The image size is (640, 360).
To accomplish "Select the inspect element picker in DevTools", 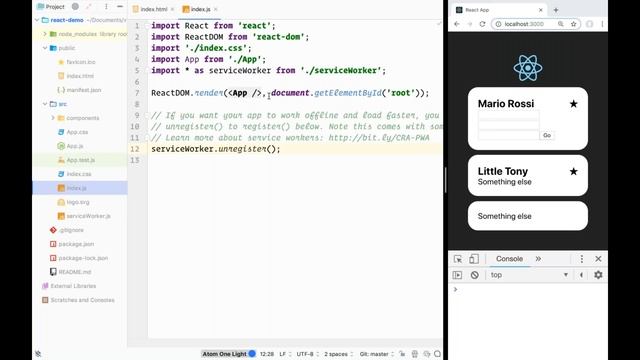I will coord(458,259).
